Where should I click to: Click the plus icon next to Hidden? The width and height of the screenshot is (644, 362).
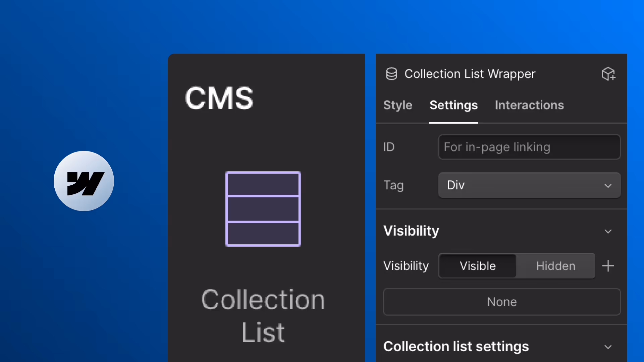coord(608,266)
